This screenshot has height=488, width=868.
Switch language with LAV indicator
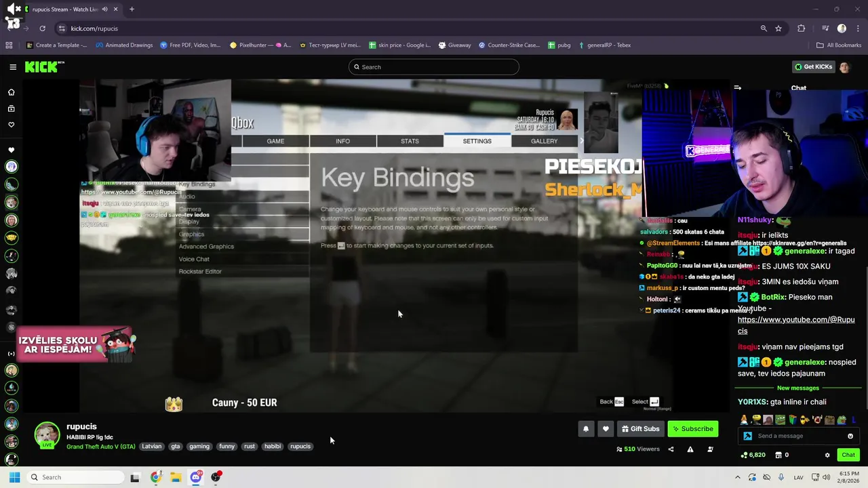(797, 477)
